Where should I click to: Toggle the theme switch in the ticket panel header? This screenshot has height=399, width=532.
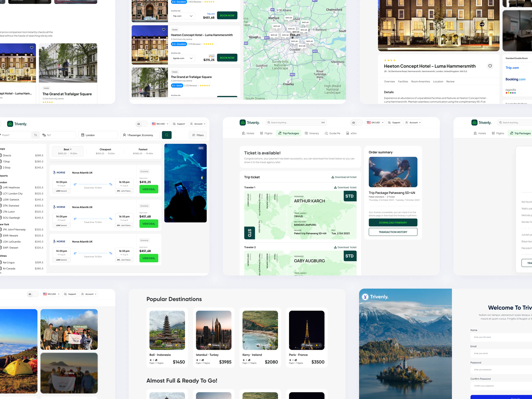click(x=357, y=123)
